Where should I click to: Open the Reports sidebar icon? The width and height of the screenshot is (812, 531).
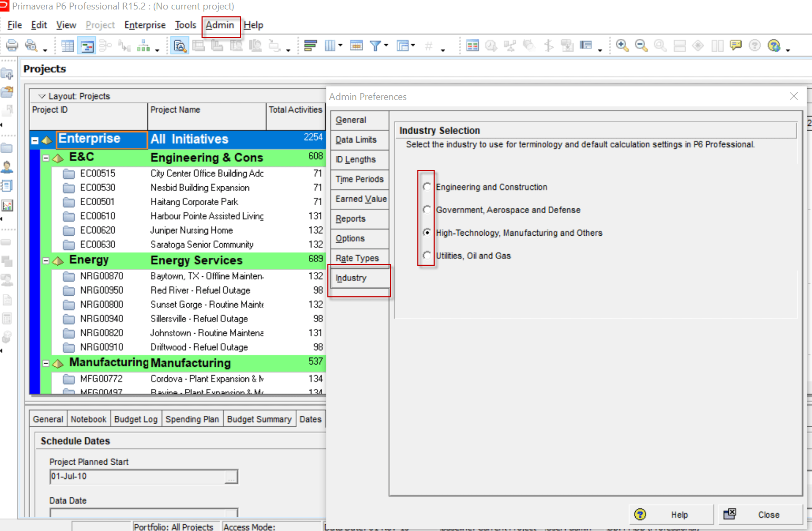click(7, 186)
